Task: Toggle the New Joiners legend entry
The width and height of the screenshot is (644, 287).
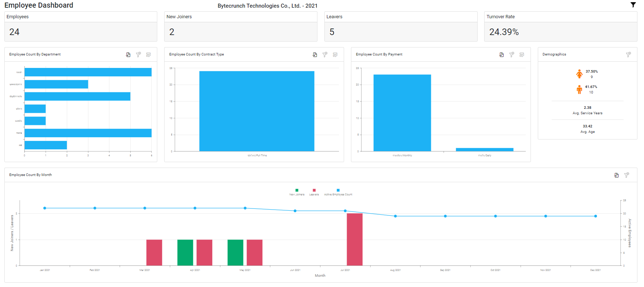Action: [x=297, y=192]
